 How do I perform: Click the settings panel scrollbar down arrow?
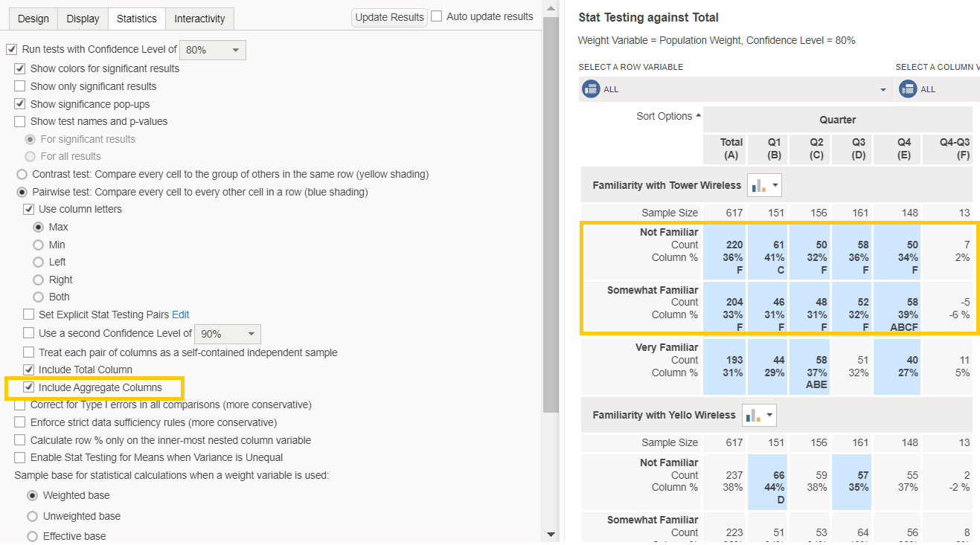tap(551, 534)
